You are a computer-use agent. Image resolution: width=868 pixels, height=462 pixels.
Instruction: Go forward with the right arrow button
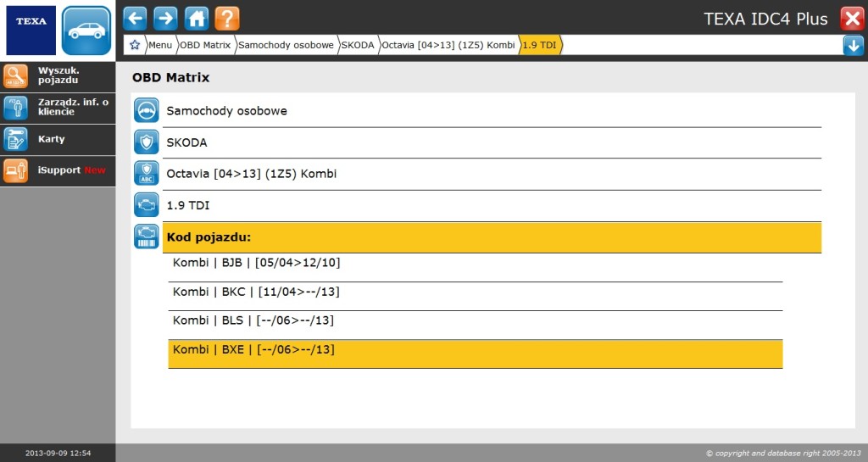165,19
